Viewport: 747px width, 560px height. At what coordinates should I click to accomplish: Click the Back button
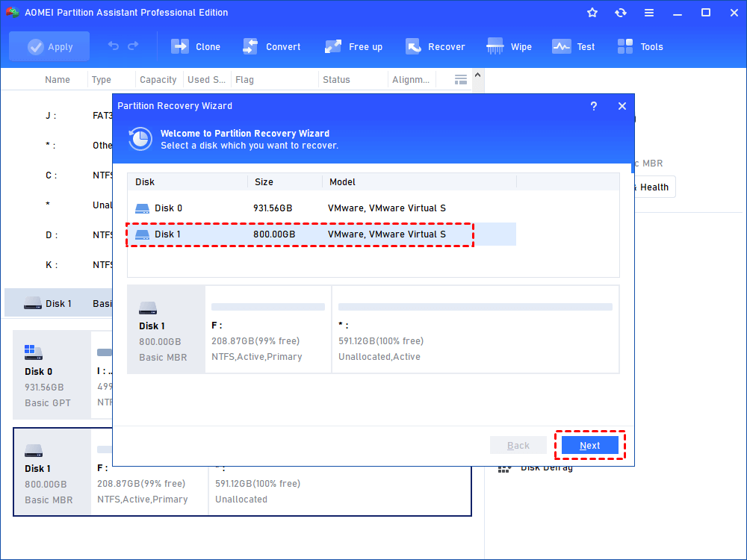pos(518,445)
